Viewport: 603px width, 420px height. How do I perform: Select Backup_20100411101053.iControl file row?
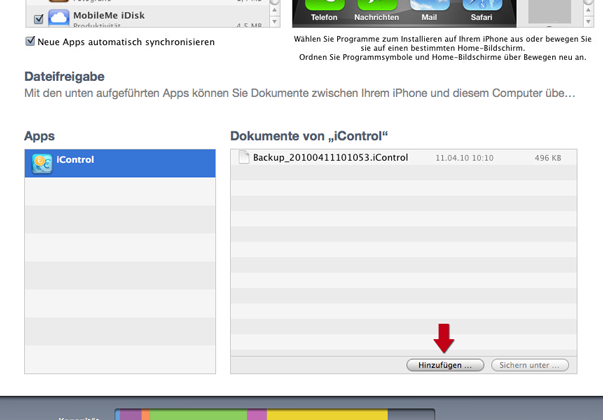click(x=403, y=158)
